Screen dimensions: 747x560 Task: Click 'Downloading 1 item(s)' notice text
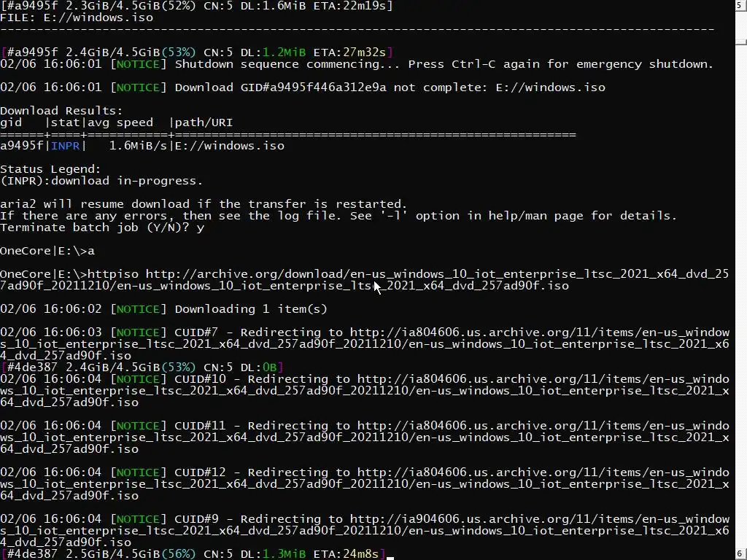point(251,309)
